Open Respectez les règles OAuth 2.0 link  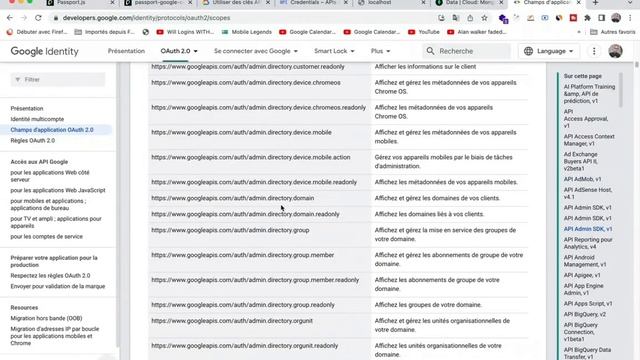coord(51,276)
